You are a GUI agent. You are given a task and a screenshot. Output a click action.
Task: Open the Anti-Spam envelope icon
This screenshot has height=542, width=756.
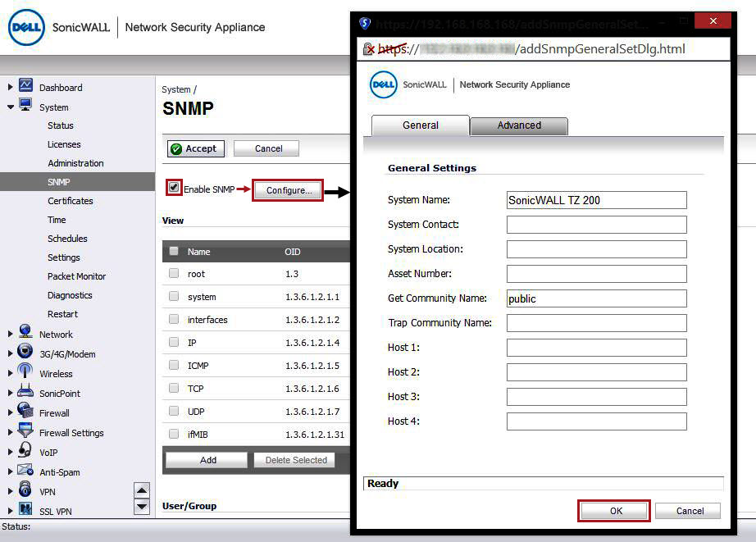25,471
